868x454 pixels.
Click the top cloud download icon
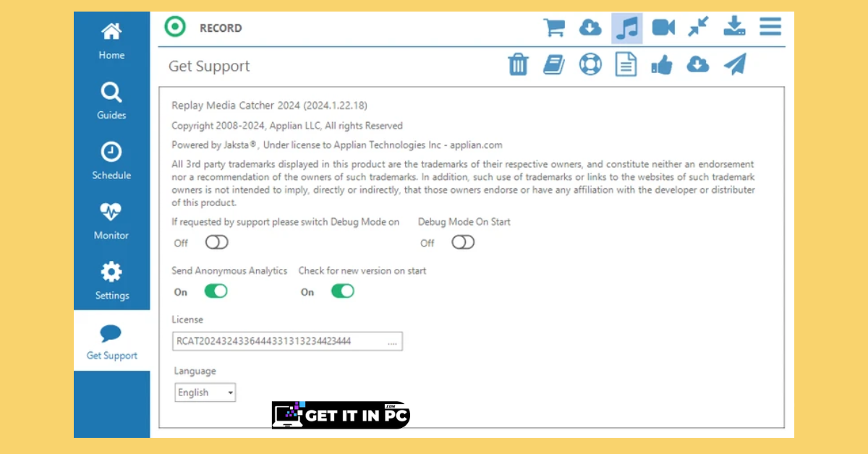[x=590, y=28]
